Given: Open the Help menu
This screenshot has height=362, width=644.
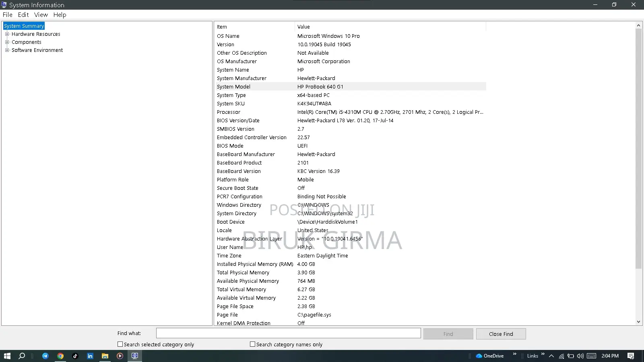Looking at the screenshot, I should (x=60, y=15).
